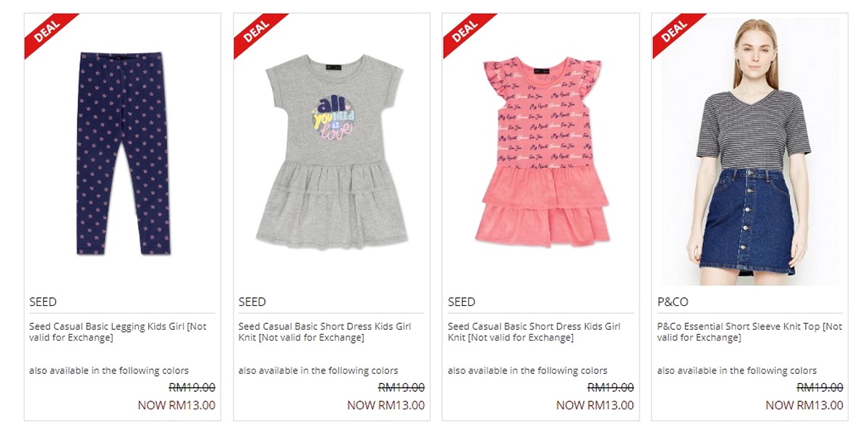The image size is (868, 439).
Task: Open the P&Co Essential Short Sleeve Knit Top title
Action: point(749,332)
